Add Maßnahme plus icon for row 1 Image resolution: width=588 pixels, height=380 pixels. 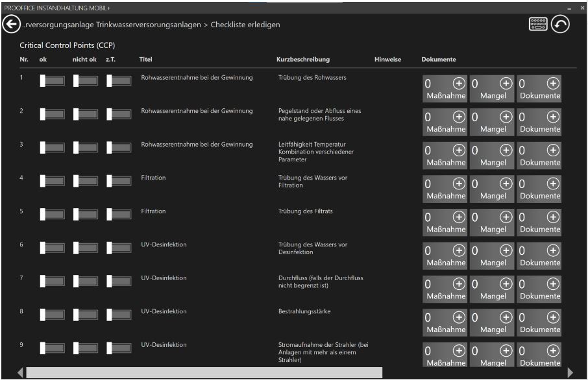pos(459,83)
